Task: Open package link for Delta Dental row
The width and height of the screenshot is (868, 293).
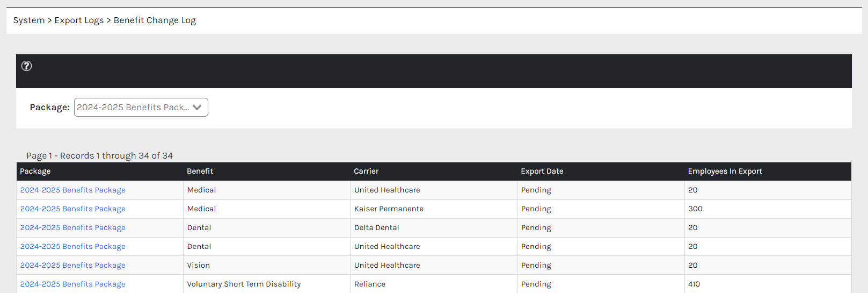Action: tap(73, 228)
